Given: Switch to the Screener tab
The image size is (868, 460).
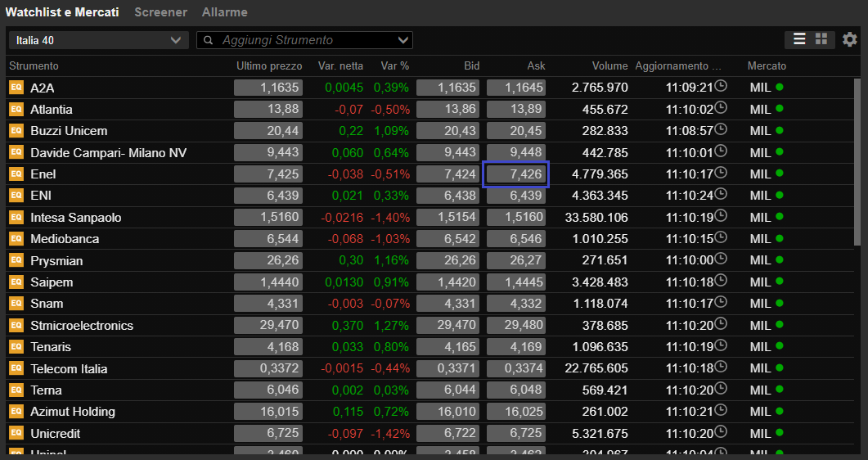Looking at the screenshot, I should point(160,12).
